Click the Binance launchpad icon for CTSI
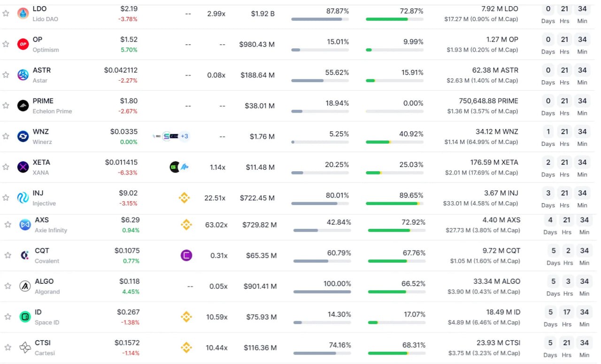Screen dimensions: 601x364 [186, 348]
